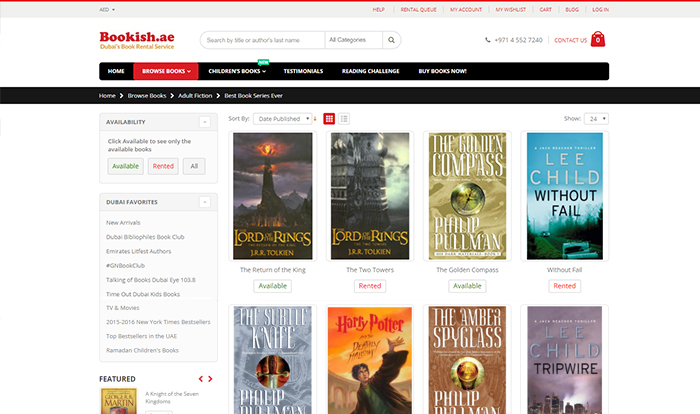Open the shopping bag cart icon
This screenshot has width=700, height=414.
(598, 39)
